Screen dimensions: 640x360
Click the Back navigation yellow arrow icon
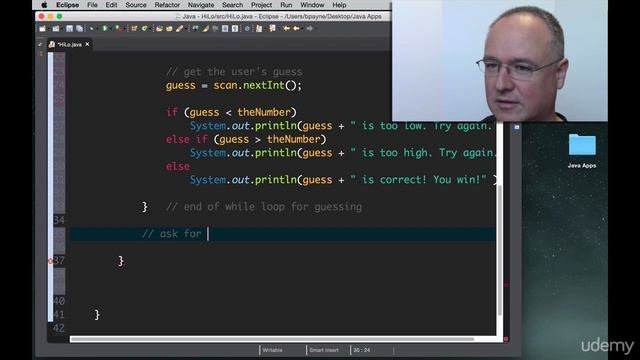[x=296, y=29]
